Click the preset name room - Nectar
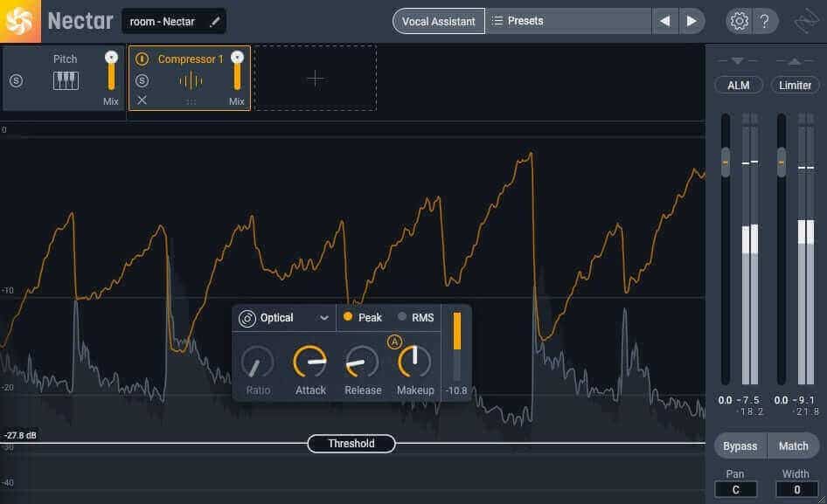This screenshot has height=504, width=827. (163, 22)
